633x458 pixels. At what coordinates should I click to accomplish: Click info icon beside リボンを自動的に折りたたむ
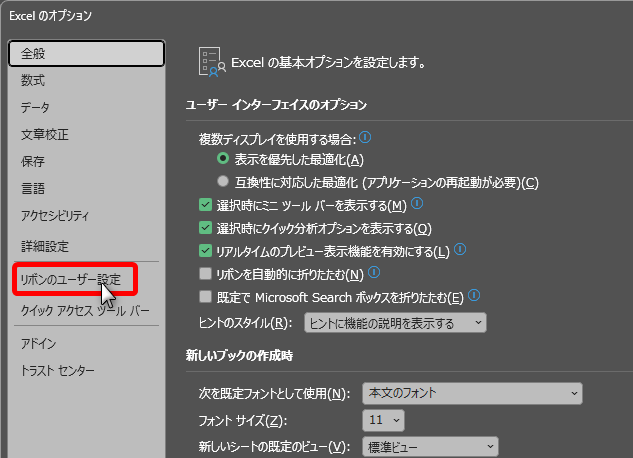(373, 271)
